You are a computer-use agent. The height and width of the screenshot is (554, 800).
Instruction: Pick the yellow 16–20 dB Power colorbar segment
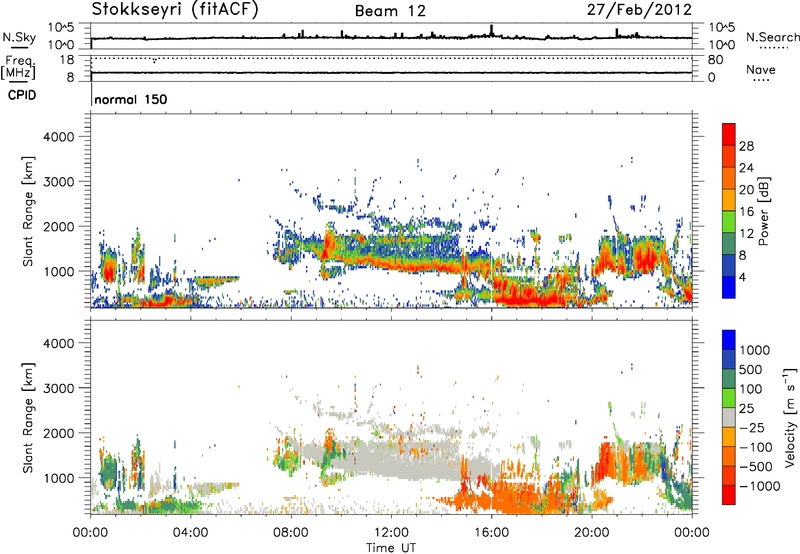coord(729,200)
